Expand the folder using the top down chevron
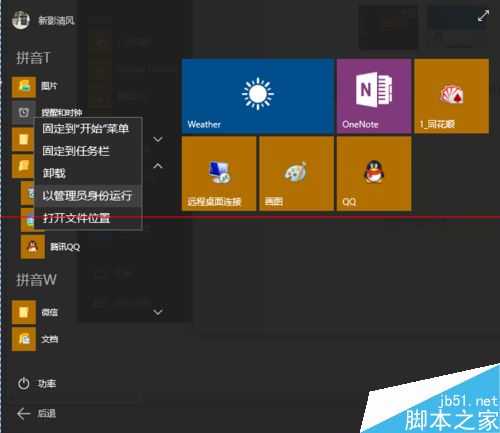This screenshot has height=433, width=500. pos(158,139)
